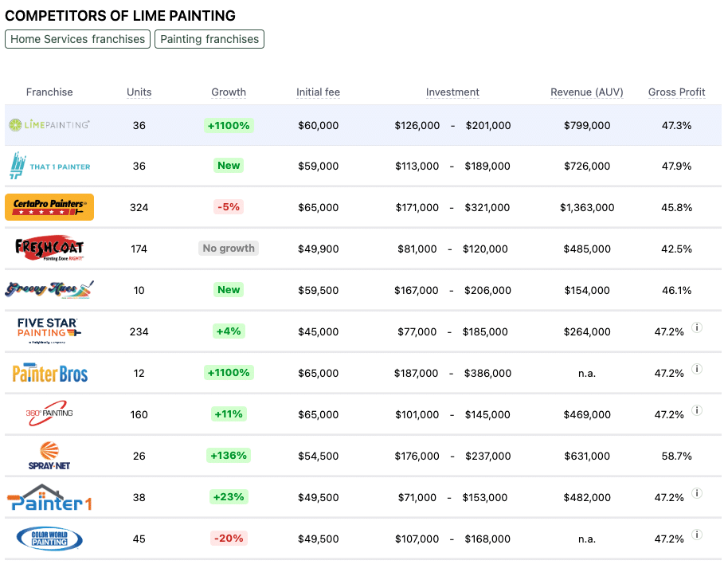The image size is (728, 576).
Task: Click the No growth badge
Action: tap(229, 248)
